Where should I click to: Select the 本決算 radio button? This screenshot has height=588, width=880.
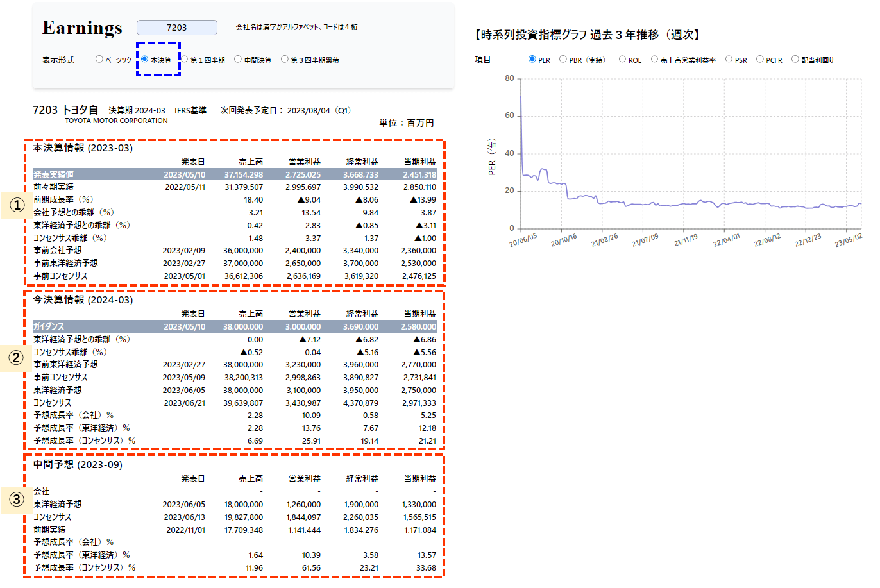coord(145,60)
